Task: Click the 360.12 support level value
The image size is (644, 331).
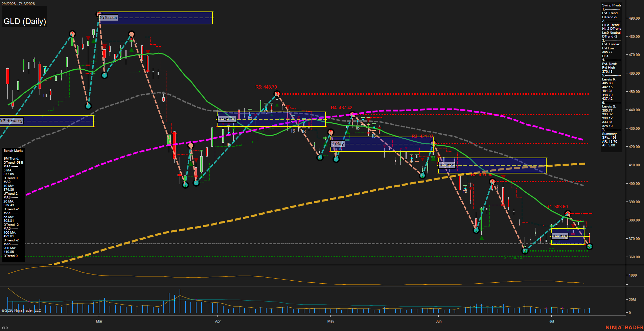Action: click(607, 118)
